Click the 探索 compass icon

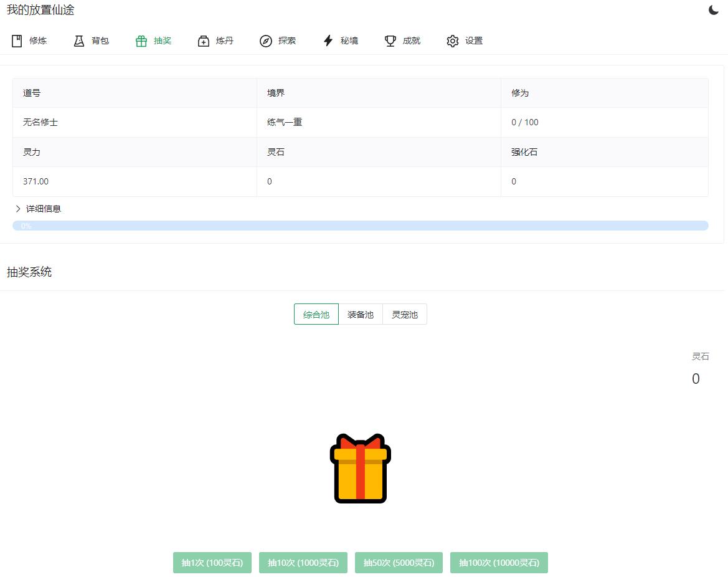tap(265, 41)
